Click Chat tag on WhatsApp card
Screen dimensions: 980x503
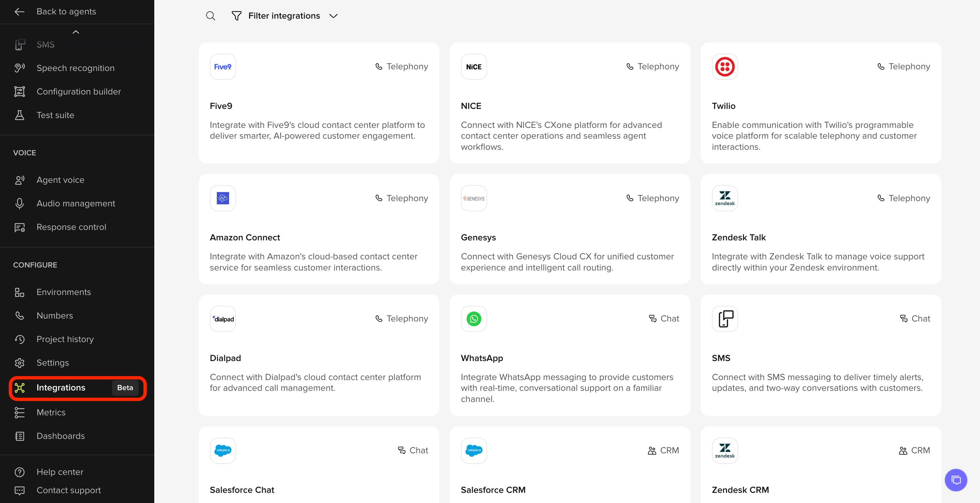(664, 319)
